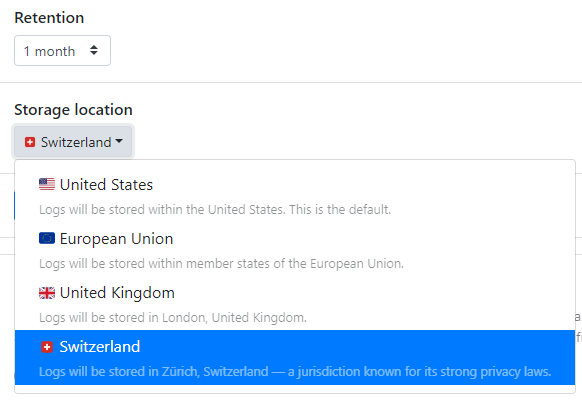The image size is (582, 401).
Task: Click the Swiss flag on the dropdown button
Action: point(30,142)
